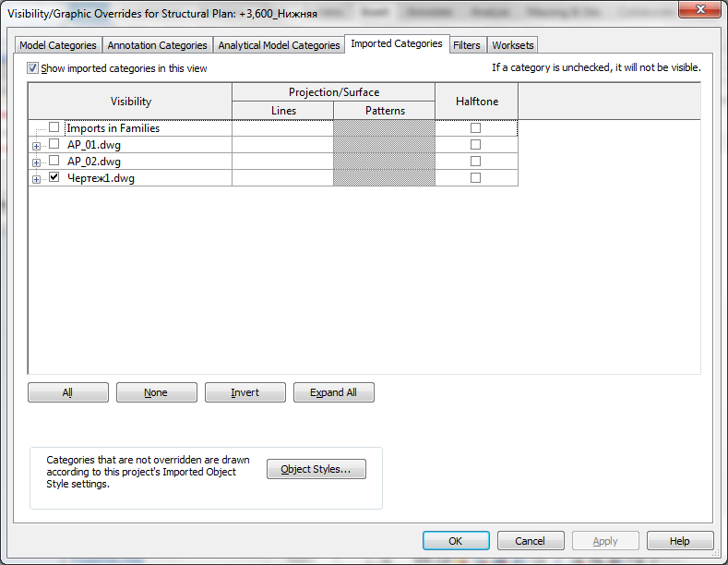Viewport: 728px width, 565px height.
Task: Open Analytical Model Categories tab
Action: [279, 45]
